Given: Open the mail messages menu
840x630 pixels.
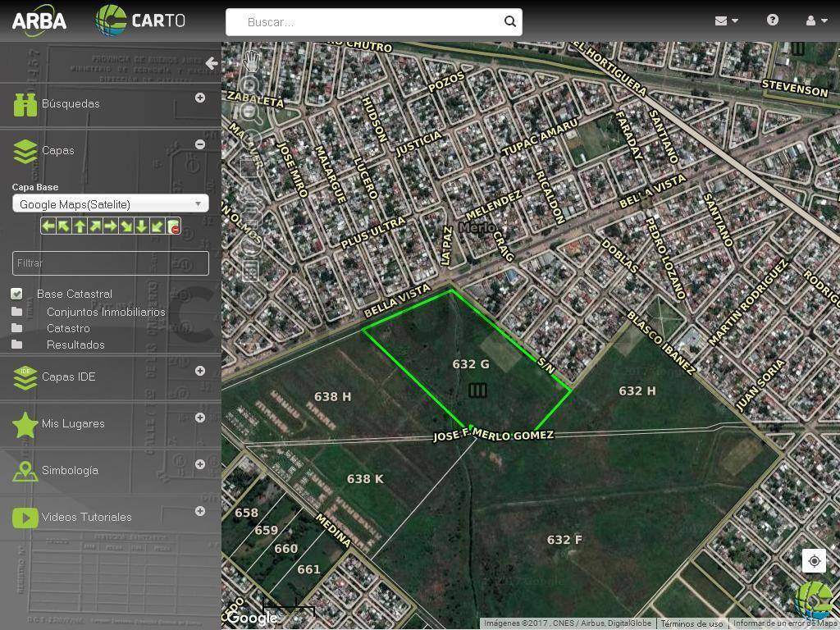Looking at the screenshot, I should pyautogui.click(x=726, y=21).
